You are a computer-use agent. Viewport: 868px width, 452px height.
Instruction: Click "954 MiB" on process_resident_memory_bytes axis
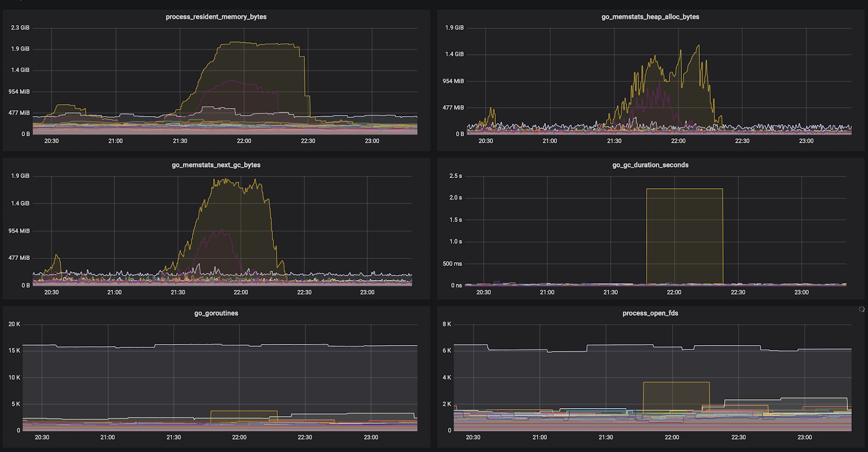point(19,92)
